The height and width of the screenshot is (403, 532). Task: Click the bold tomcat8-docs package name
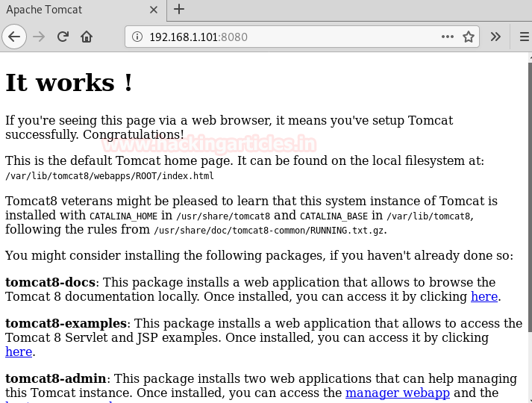coord(50,282)
